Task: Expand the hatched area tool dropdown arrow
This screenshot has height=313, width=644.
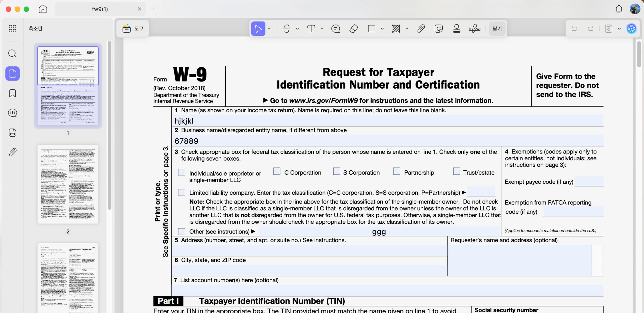Action: click(x=407, y=28)
